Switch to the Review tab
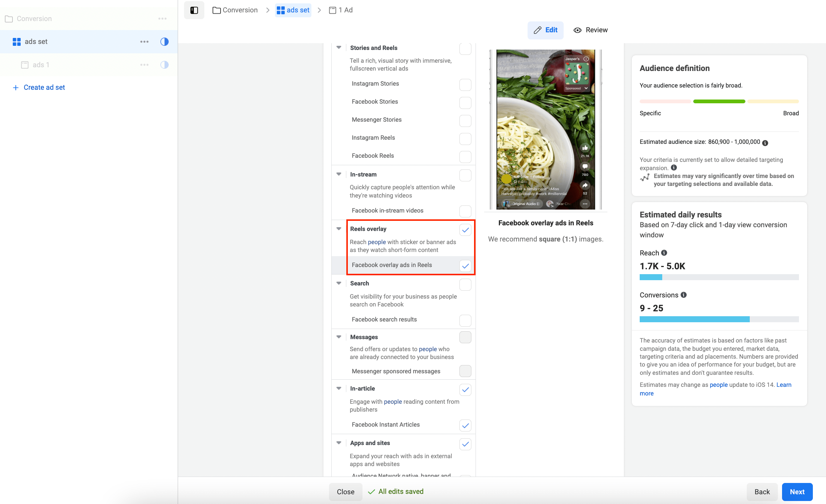The height and width of the screenshot is (504, 826). tap(590, 30)
